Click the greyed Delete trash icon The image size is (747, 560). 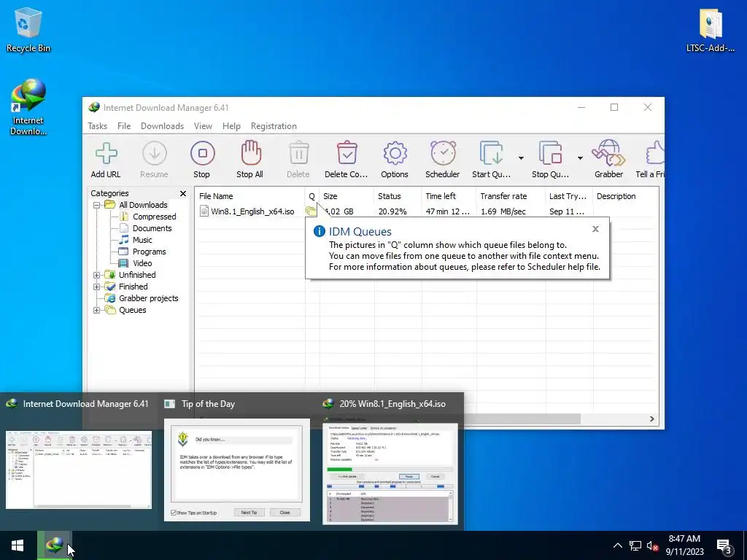click(298, 160)
